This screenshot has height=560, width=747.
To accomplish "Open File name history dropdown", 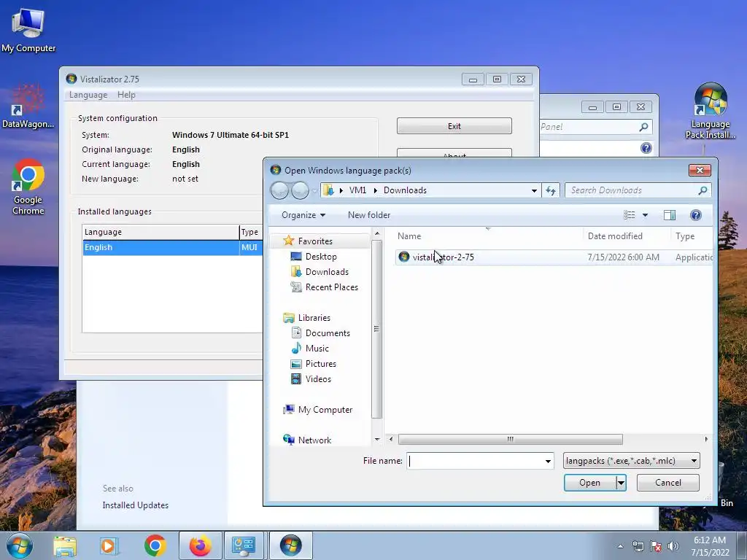I will click(x=548, y=461).
